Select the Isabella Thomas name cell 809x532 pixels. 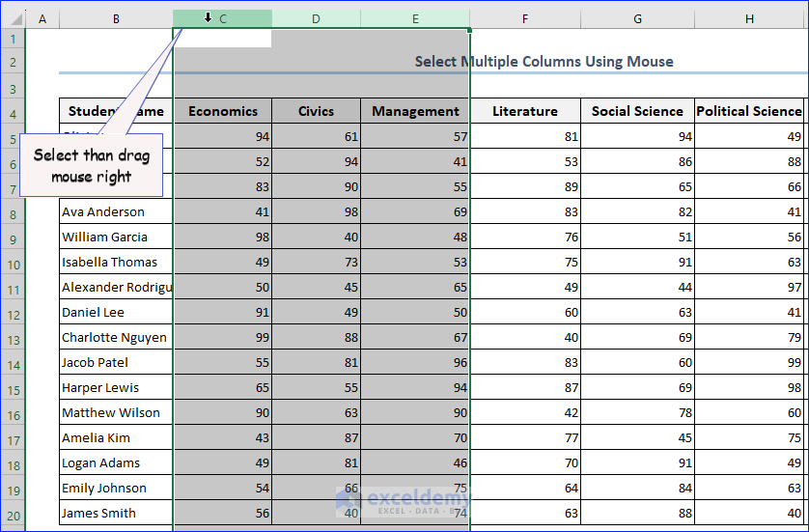pyautogui.click(x=116, y=262)
